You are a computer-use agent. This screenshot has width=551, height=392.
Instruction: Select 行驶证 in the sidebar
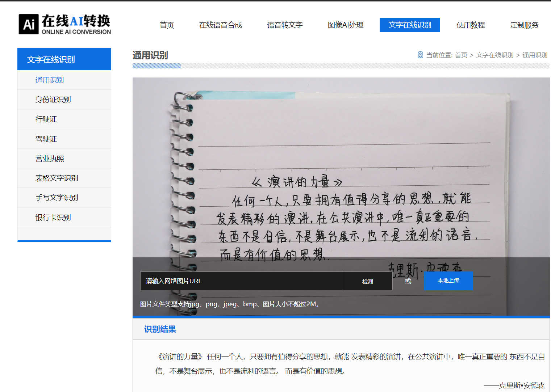(64, 119)
